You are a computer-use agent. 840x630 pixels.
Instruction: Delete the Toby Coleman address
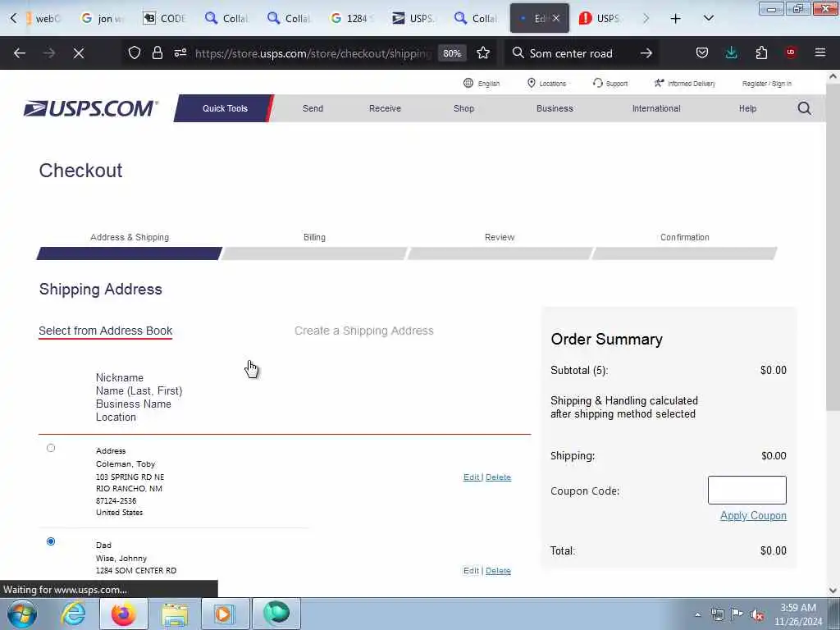(498, 477)
